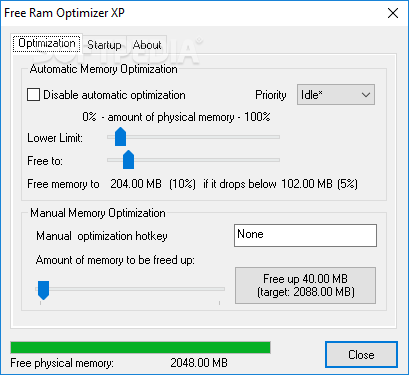
Task: Click the Lower Limit label
Action: click(x=55, y=138)
